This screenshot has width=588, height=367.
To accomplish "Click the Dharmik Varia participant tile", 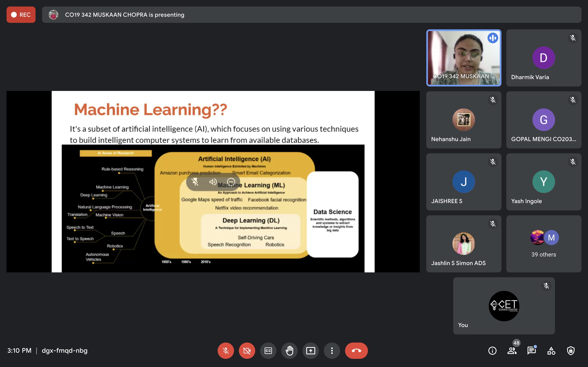I will (x=543, y=58).
